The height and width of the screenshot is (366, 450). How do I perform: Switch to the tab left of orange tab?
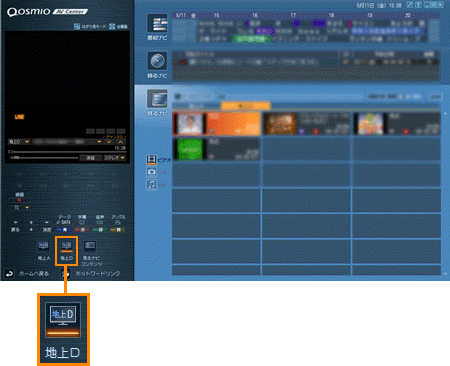196,106
